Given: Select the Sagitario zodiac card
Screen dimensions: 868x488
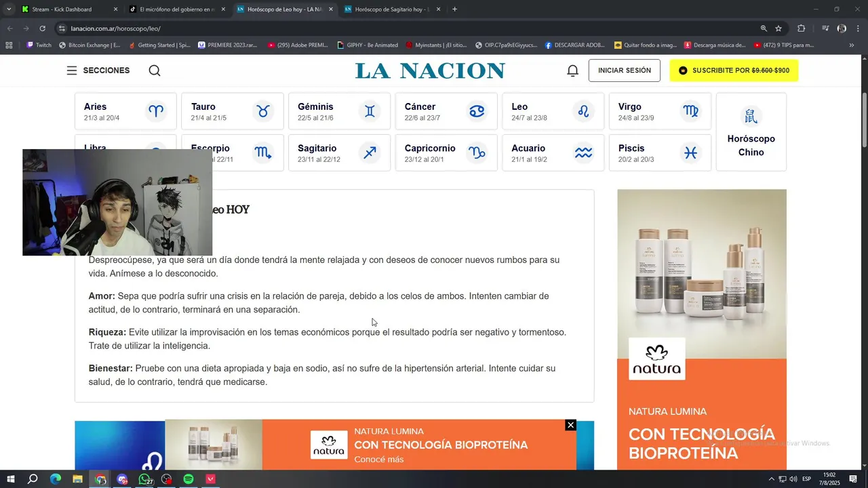Looking at the screenshot, I should coord(339,152).
